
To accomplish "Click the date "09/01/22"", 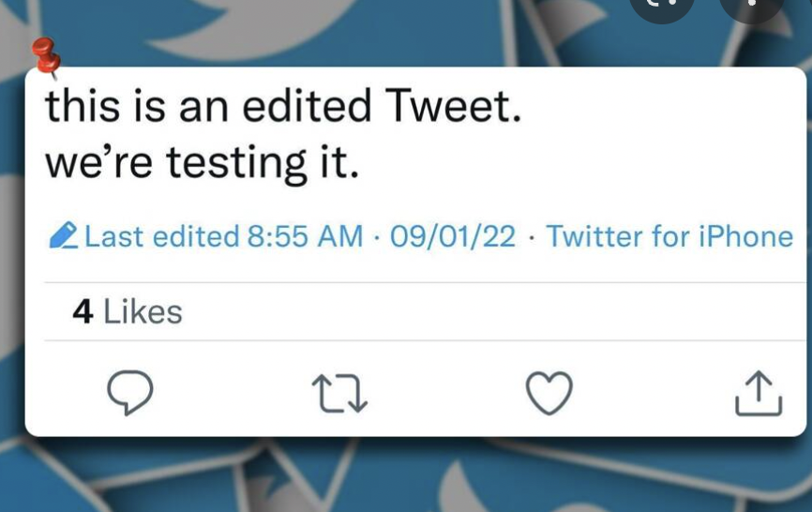I will [453, 236].
